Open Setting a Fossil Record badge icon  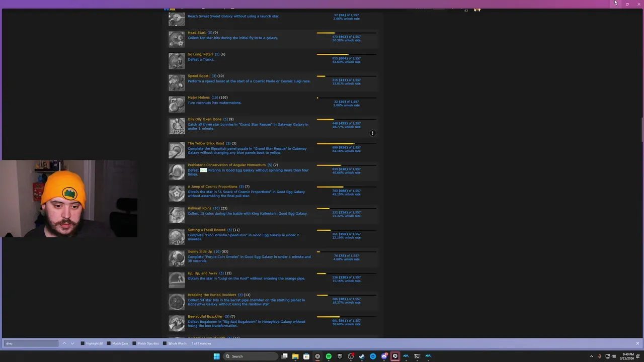click(177, 237)
